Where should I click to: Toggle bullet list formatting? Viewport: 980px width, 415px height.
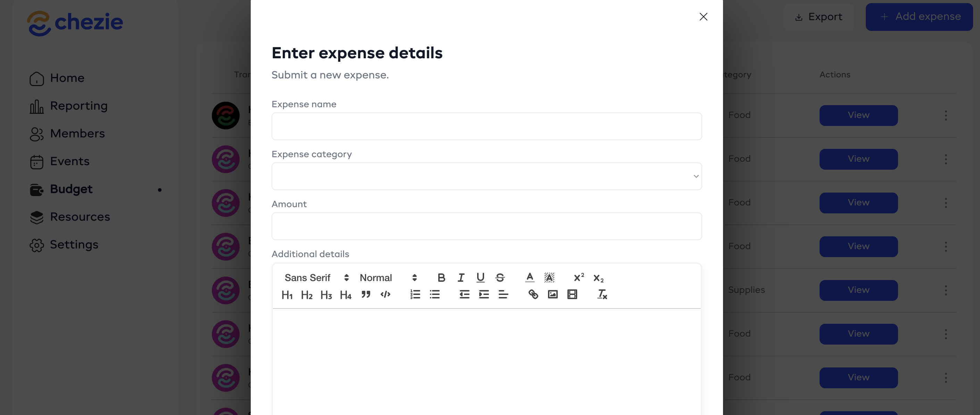click(435, 295)
